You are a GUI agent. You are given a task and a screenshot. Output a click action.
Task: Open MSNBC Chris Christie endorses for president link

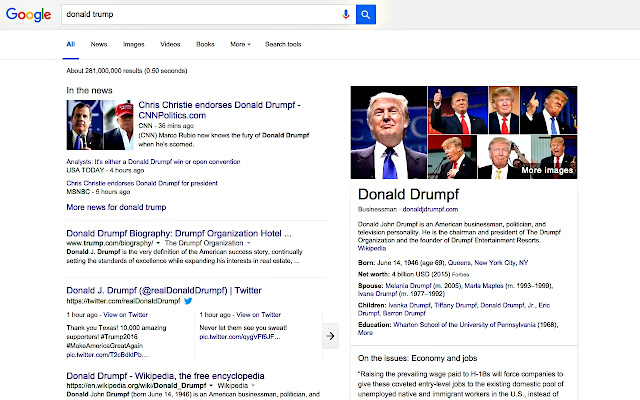pyautogui.click(x=142, y=183)
